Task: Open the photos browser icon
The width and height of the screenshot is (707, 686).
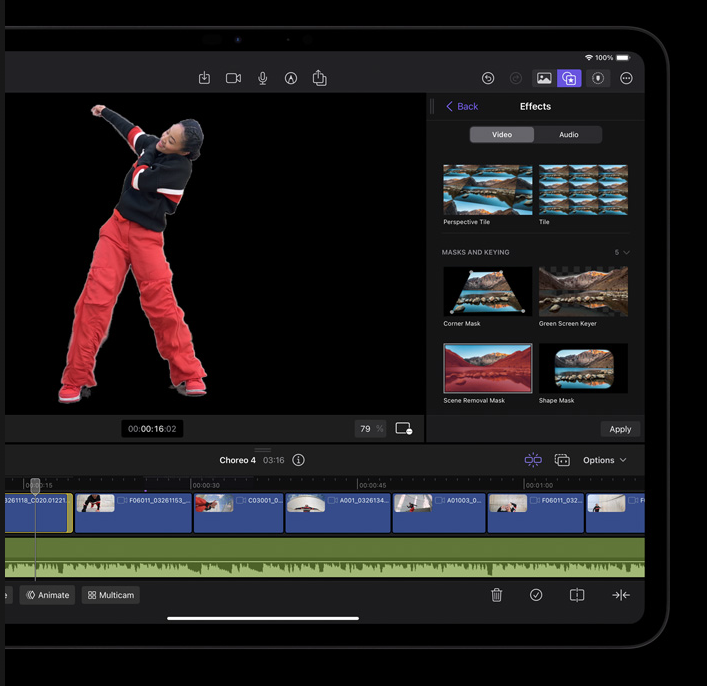Action: click(544, 78)
